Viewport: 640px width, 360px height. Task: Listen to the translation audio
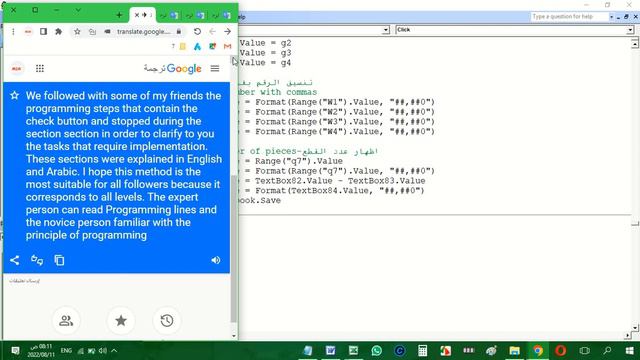(x=216, y=260)
